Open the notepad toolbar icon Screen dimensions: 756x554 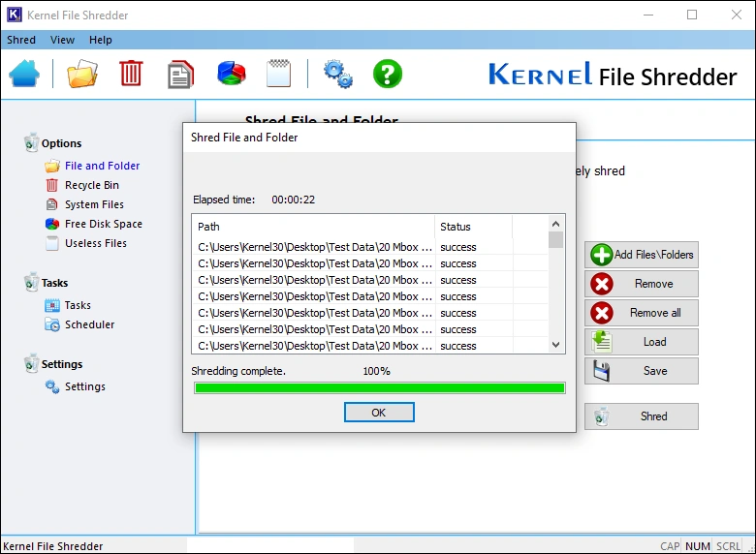[278, 74]
